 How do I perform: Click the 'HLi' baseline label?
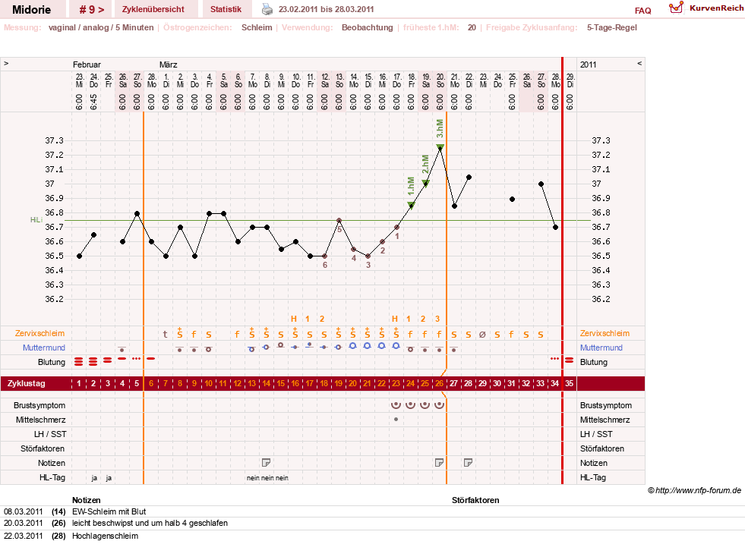36,220
